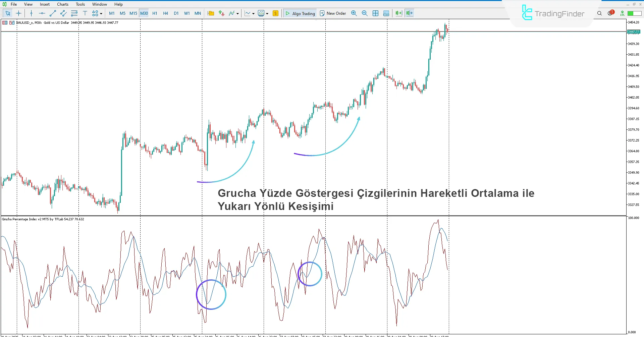The width and height of the screenshot is (644, 337).
Task: Select the Fibonacci Retracement tool
Action: click(x=74, y=13)
